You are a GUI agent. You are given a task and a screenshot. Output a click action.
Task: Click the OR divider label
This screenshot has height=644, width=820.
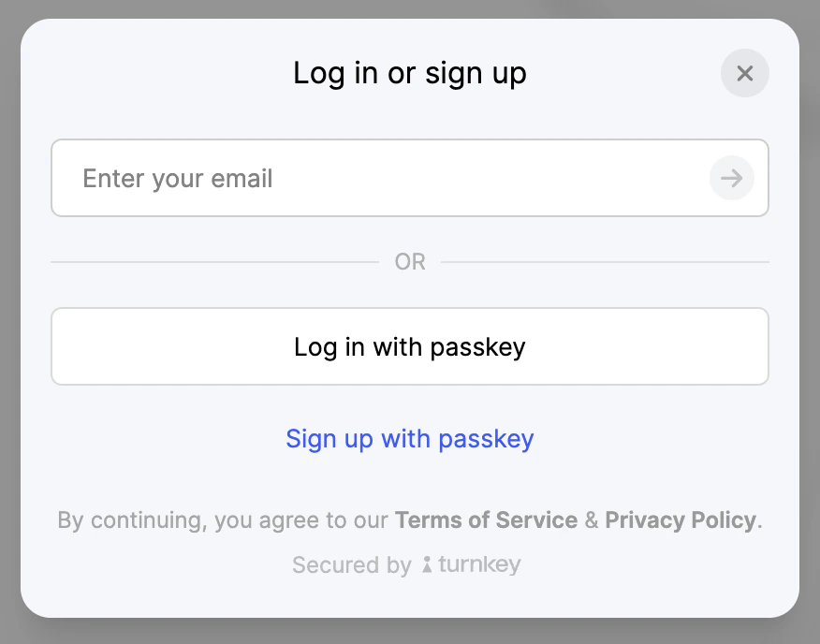coord(409,262)
